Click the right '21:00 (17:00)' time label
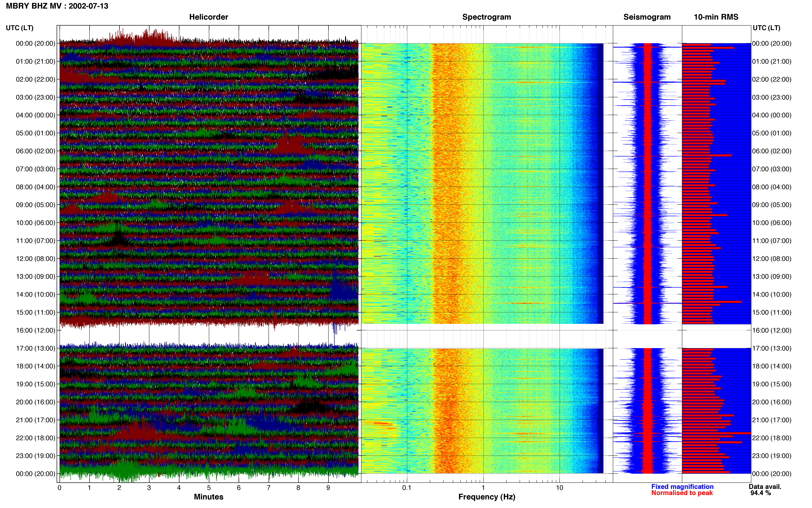 click(x=772, y=420)
